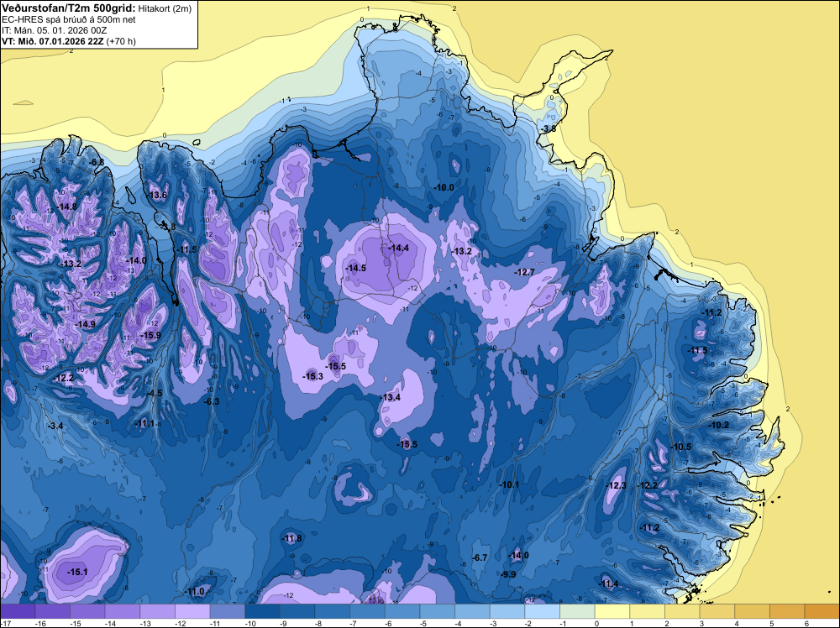Click the valid time 'VT: Mið. 07.01.2026 22Z'
840x628 pixels.
(53, 41)
